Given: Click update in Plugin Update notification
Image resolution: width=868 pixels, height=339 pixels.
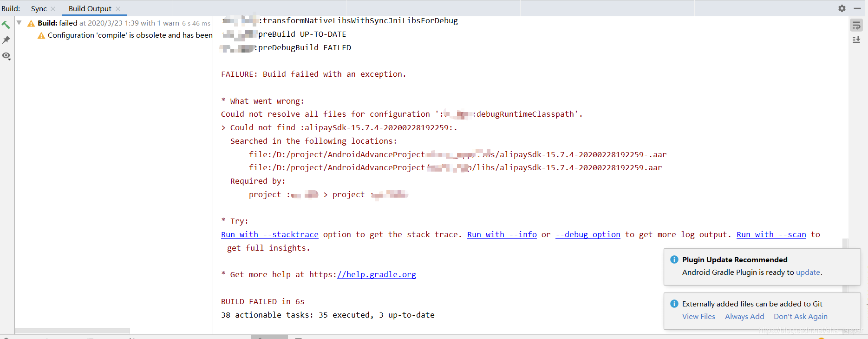Looking at the screenshot, I should [x=808, y=273].
